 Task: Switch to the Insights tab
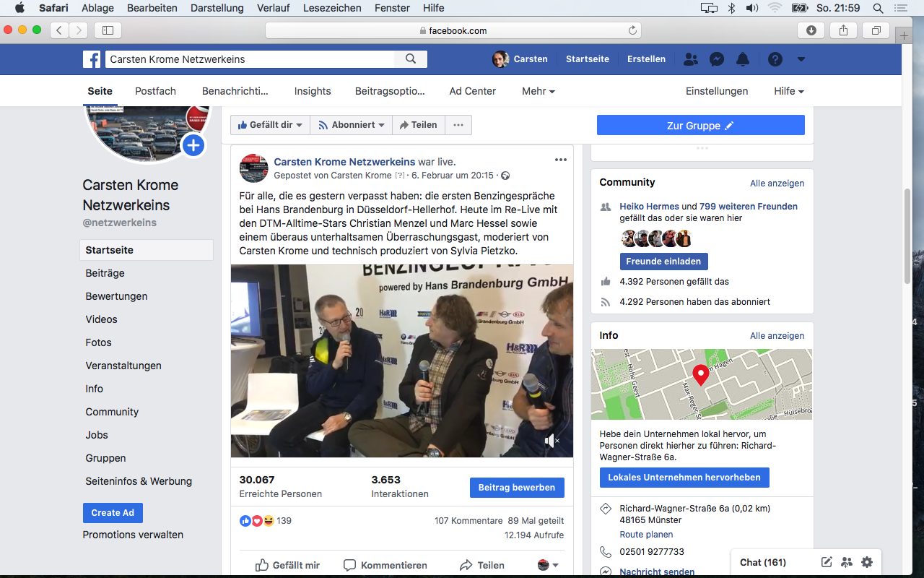(313, 91)
